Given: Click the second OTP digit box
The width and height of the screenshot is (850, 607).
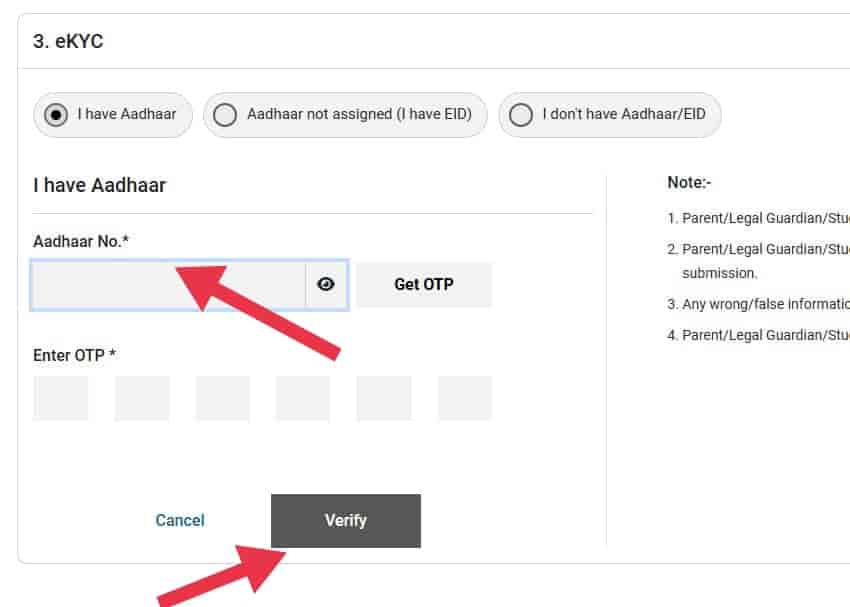Looking at the screenshot, I should click(142, 398).
